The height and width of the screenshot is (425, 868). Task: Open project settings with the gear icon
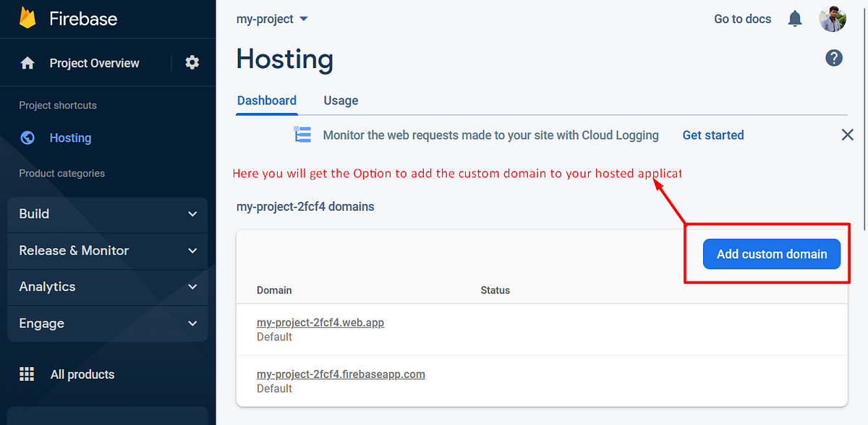pyautogui.click(x=192, y=62)
